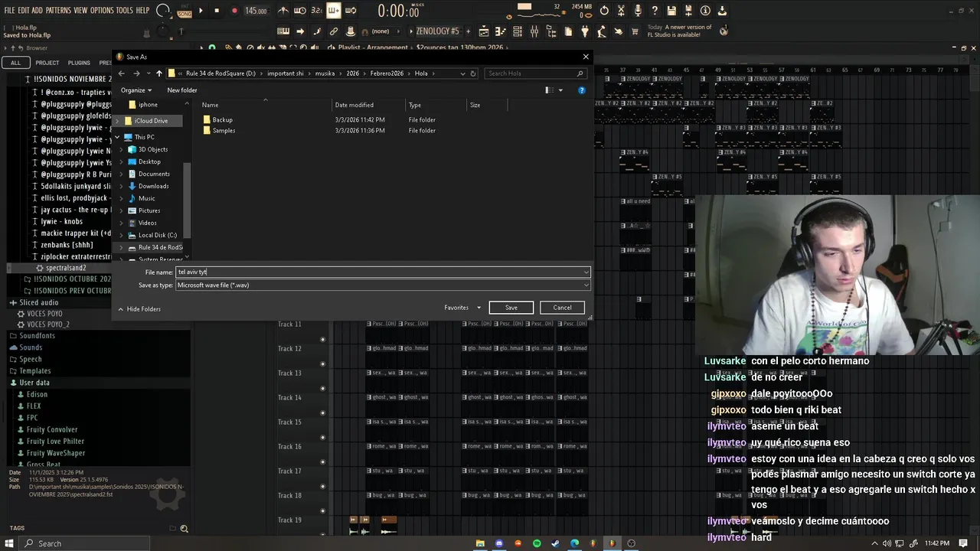Click the 145.000 tempo field

click(256, 11)
